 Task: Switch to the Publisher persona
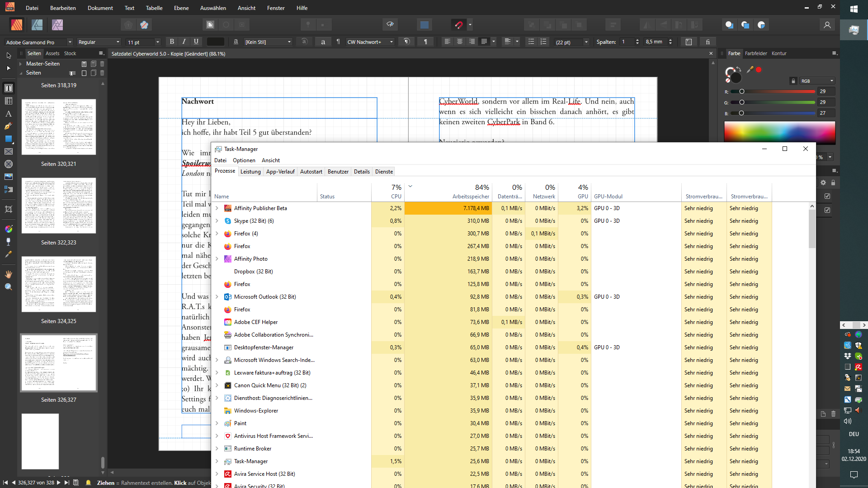pos(17,25)
